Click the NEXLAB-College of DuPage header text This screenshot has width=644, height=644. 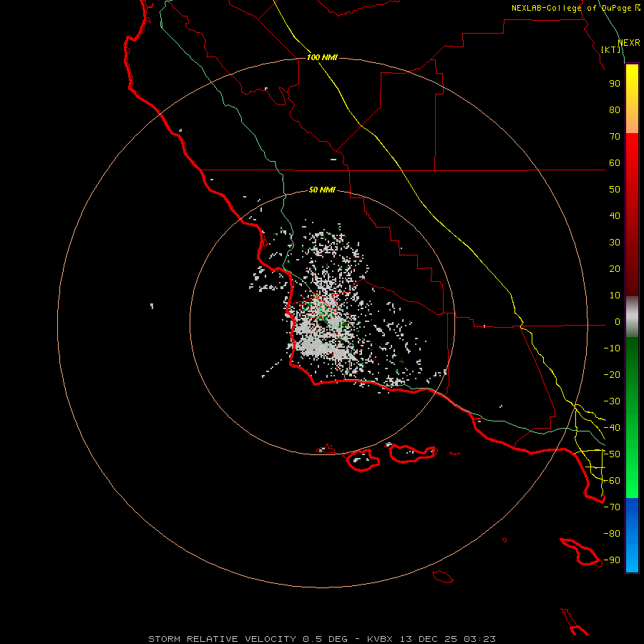click(x=575, y=8)
